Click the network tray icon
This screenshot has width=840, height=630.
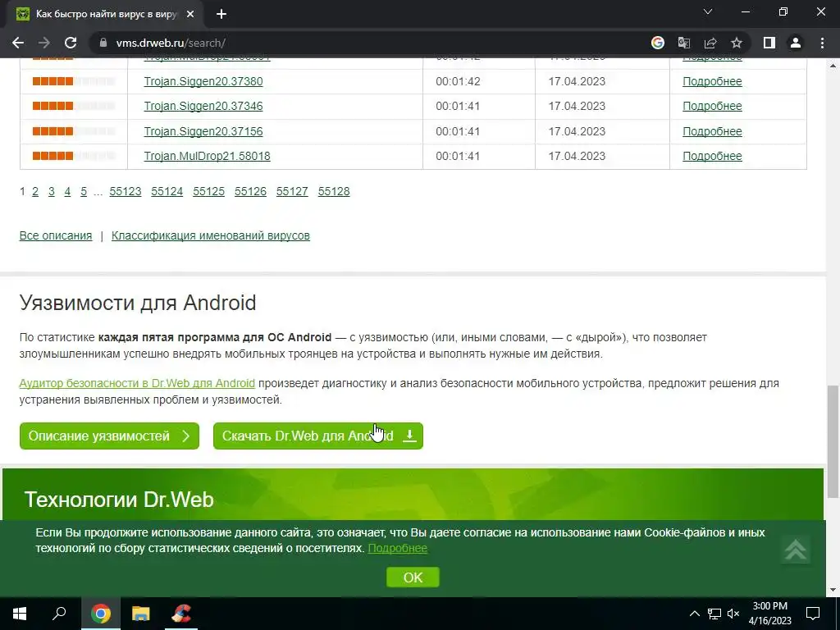(x=714, y=614)
